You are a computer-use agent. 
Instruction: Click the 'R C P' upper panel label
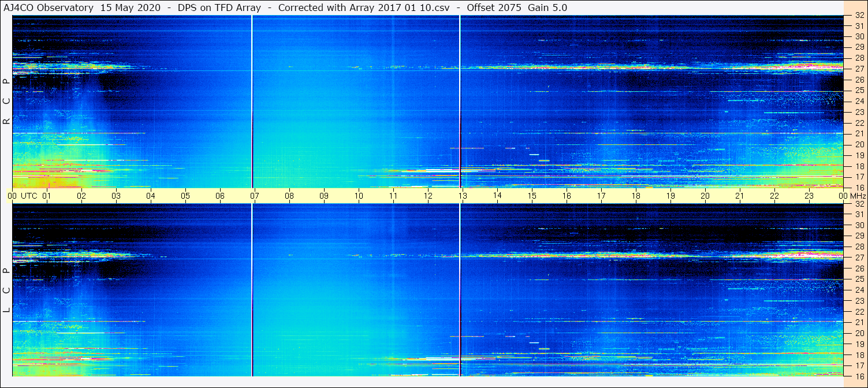(x=7, y=102)
